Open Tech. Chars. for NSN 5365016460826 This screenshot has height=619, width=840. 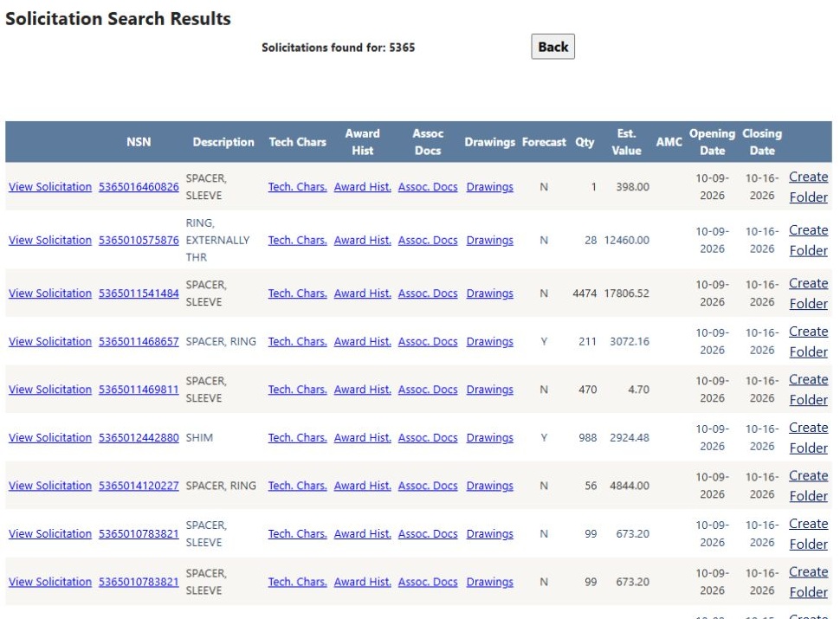click(297, 187)
